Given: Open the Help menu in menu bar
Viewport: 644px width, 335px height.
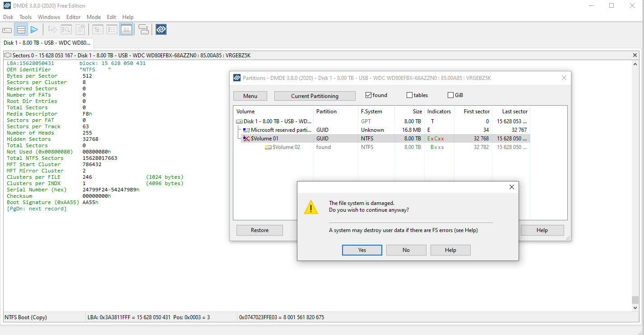Looking at the screenshot, I should [x=128, y=17].
